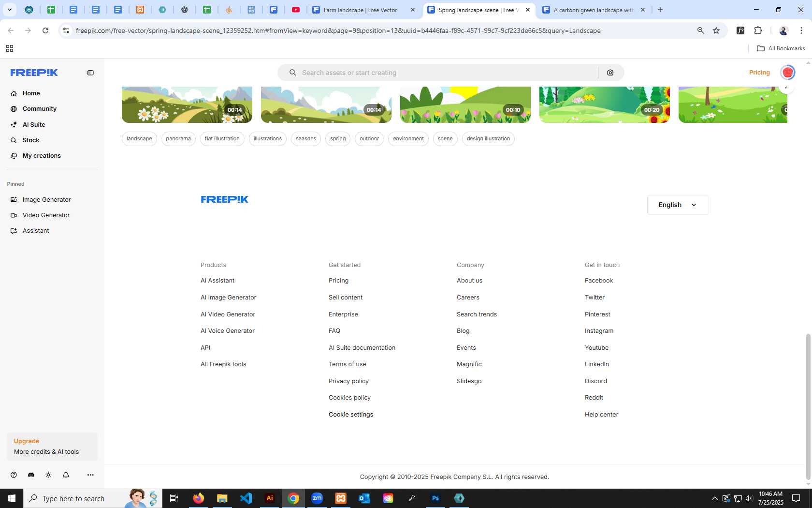Click Upgrade more credits banner
812x508 pixels.
(x=52, y=447)
